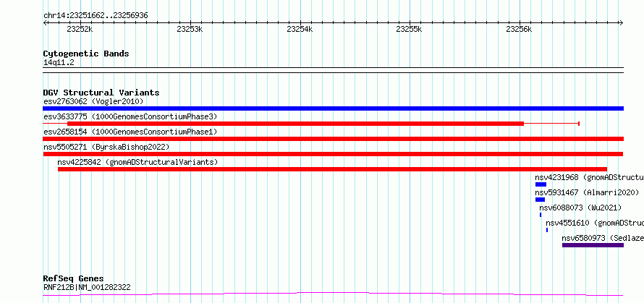Select the esv2763062 (Vogler2010) label
The image size is (644, 303).
pos(93,101)
